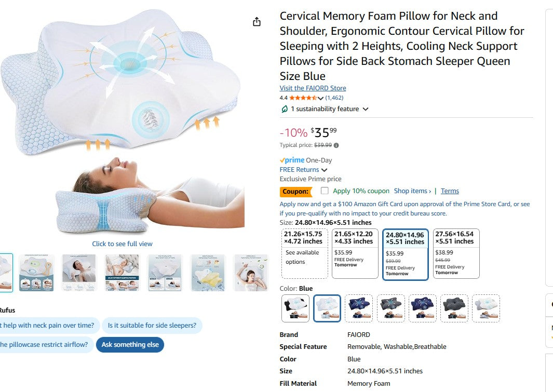Select size 27.56×16.54×5.51 inches option
The width and height of the screenshot is (553, 392).
click(456, 253)
